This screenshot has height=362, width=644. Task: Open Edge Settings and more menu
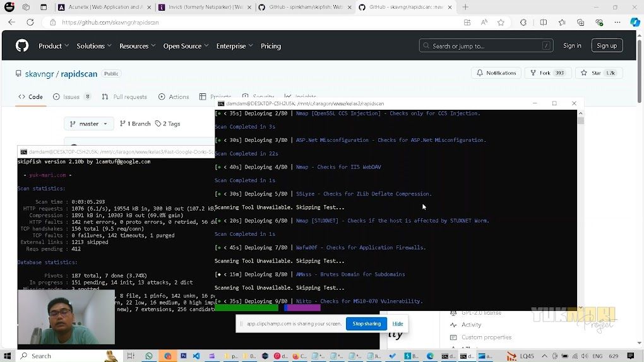[x=617, y=23]
